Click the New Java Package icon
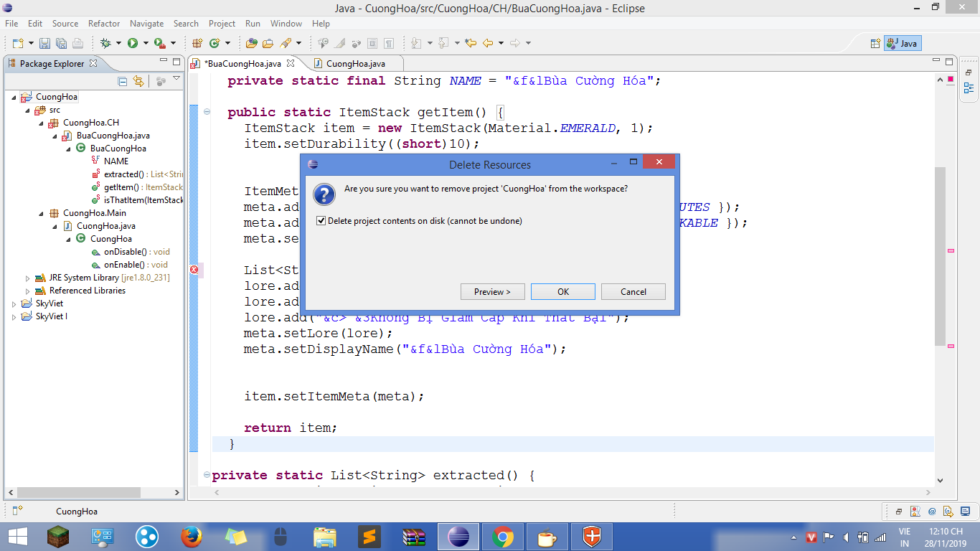Image resolution: width=980 pixels, height=551 pixels. coord(197,43)
